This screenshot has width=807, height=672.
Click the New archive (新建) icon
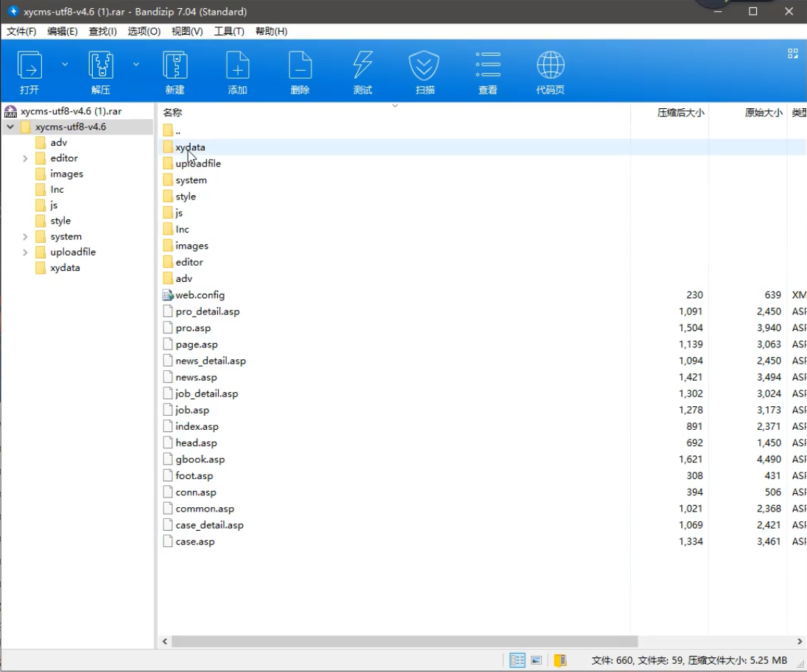[x=175, y=66]
